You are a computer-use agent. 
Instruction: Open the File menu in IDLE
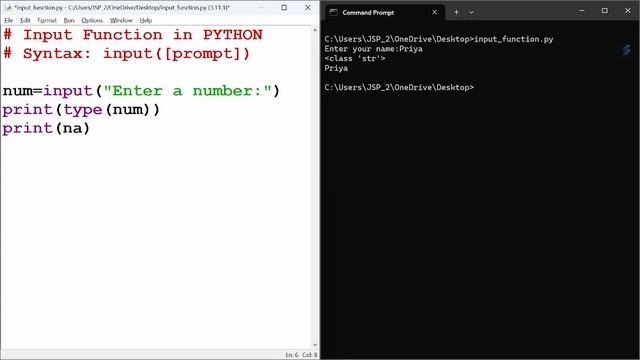9,20
